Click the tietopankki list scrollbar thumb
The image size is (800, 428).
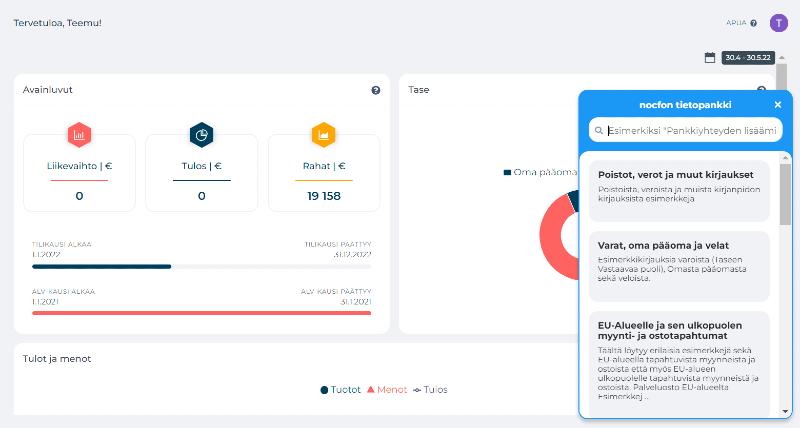785,194
